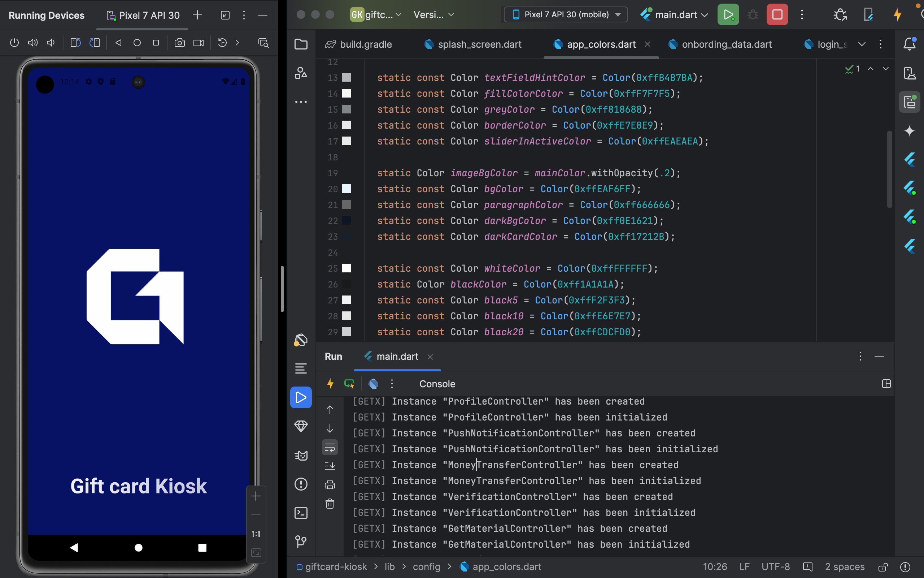Switch to onbording_data.dart tab
The image size is (924, 578).
tap(720, 44)
